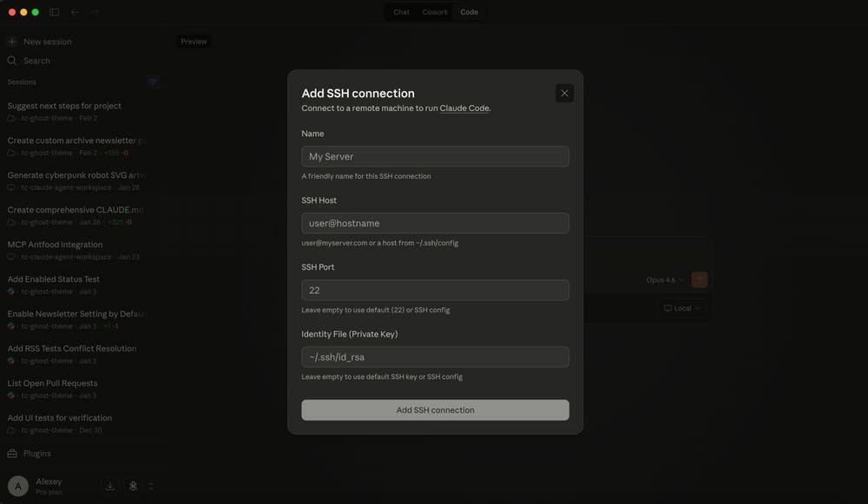The height and width of the screenshot is (504, 868).
Task: Click the SSH Host input field
Action: click(x=435, y=223)
